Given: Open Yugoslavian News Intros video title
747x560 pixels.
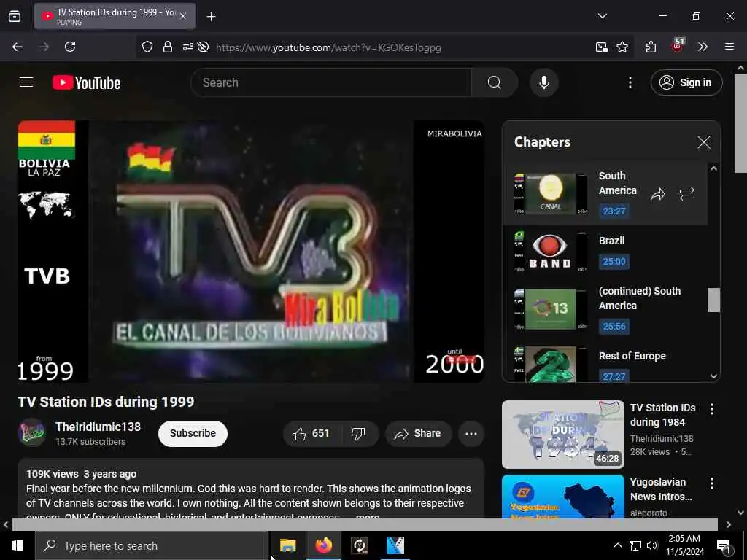Looking at the screenshot, I should coord(661,489).
